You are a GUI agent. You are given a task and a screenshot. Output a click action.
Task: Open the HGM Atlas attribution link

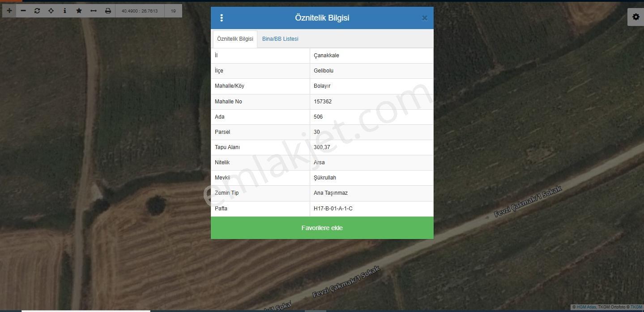[x=586, y=307]
